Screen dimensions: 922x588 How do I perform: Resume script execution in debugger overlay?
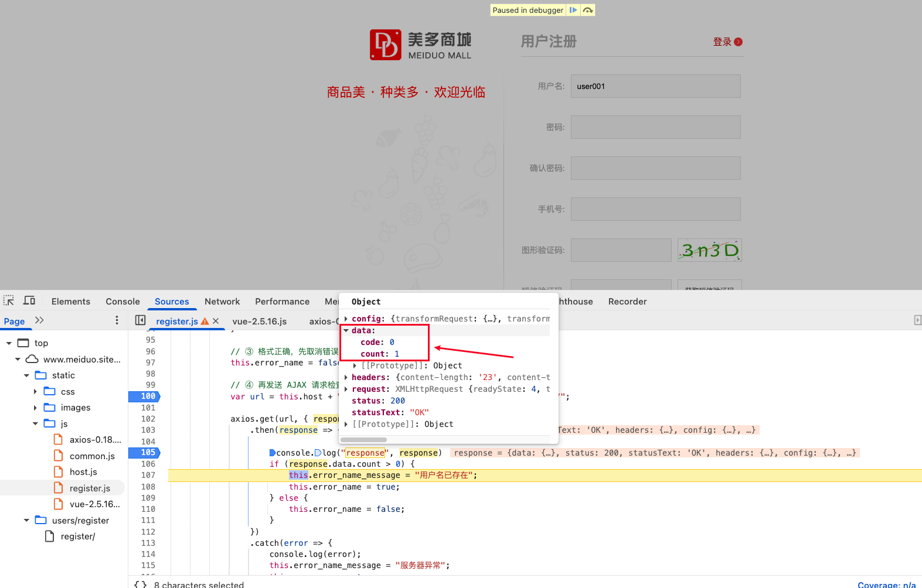[573, 10]
